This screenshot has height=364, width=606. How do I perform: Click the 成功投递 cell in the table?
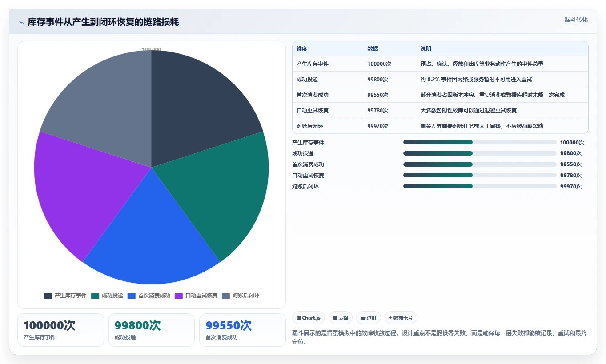pyautogui.click(x=307, y=80)
